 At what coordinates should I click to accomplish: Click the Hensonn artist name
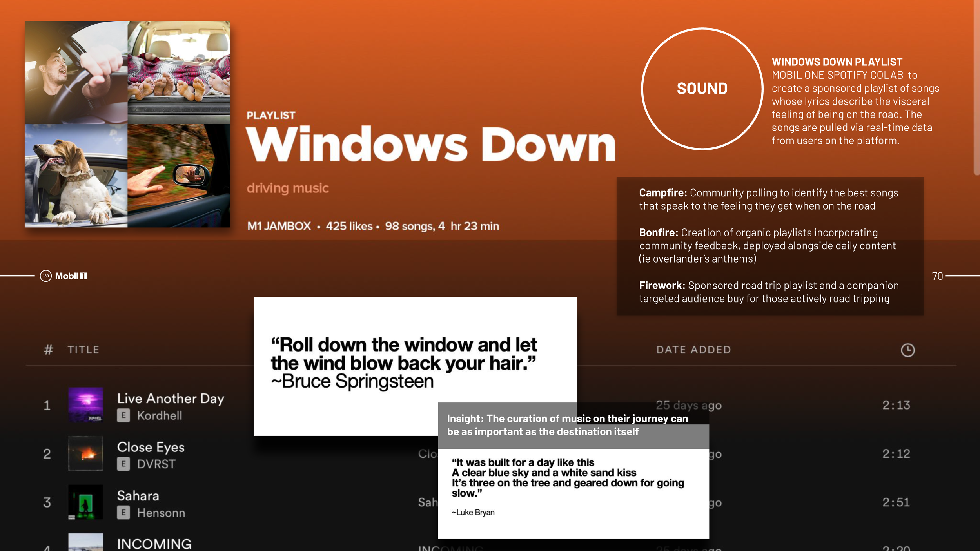162,513
